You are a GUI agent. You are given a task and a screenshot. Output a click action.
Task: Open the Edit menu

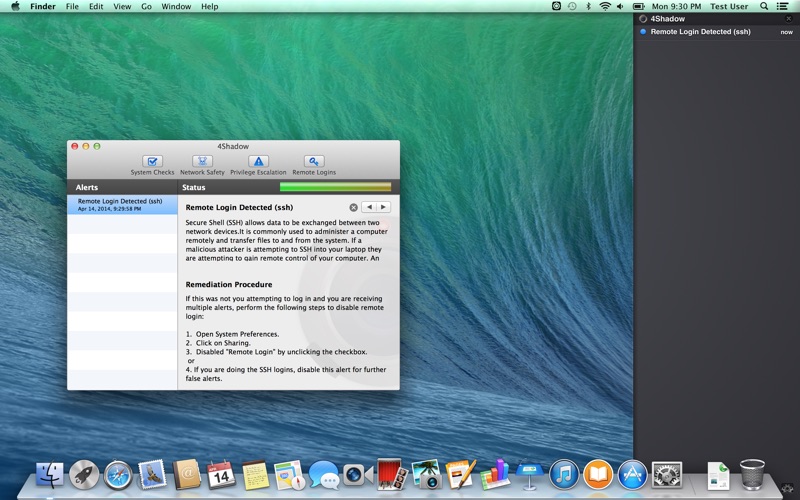pos(96,6)
